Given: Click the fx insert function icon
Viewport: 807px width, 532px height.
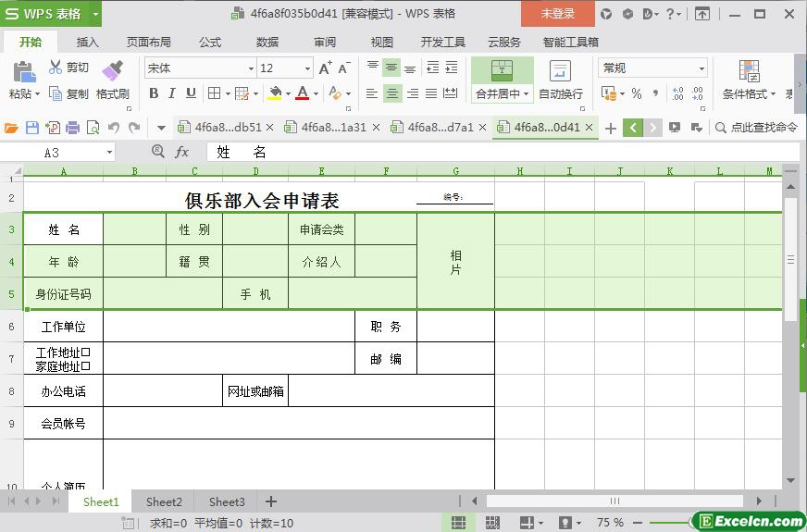Looking at the screenshot, I should point(182,152).
